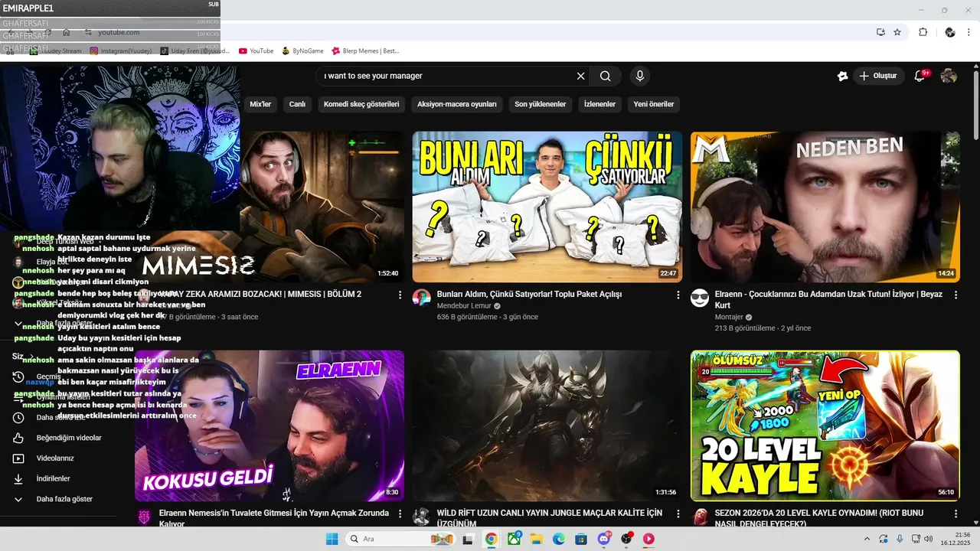Screen dimensions: 980x551
Task: Select the Yeni öneriler chip
Action: click(x=654, y=104)
